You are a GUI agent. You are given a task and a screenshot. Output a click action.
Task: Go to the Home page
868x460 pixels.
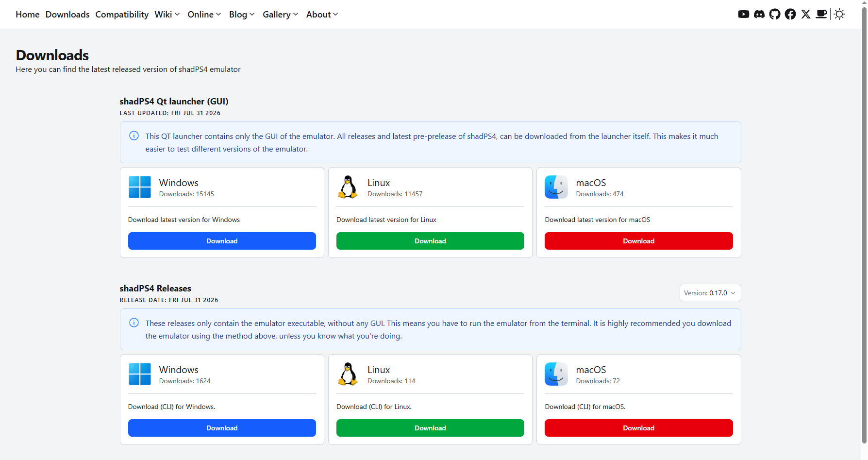[x=28, y=15]
